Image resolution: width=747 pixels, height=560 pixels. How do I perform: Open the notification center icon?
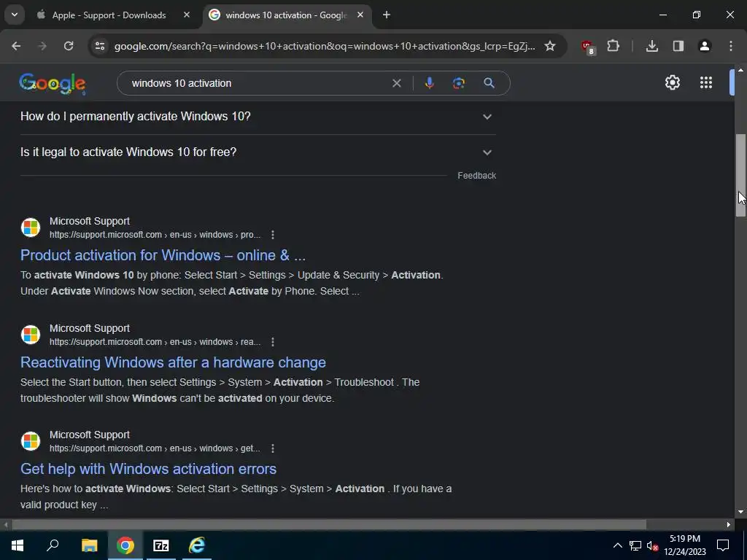pyautogui.click(x=723, y=545)
